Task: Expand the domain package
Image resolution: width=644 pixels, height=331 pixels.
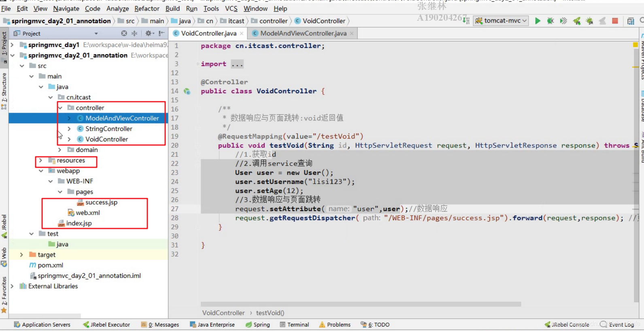Action: (x=60, y=150)
